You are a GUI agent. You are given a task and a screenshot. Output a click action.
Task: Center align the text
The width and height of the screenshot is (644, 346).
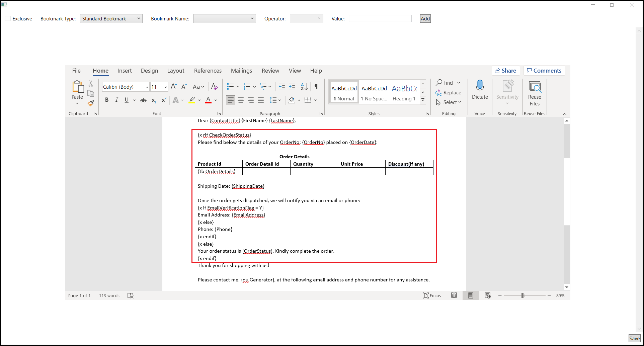(241, 100)
